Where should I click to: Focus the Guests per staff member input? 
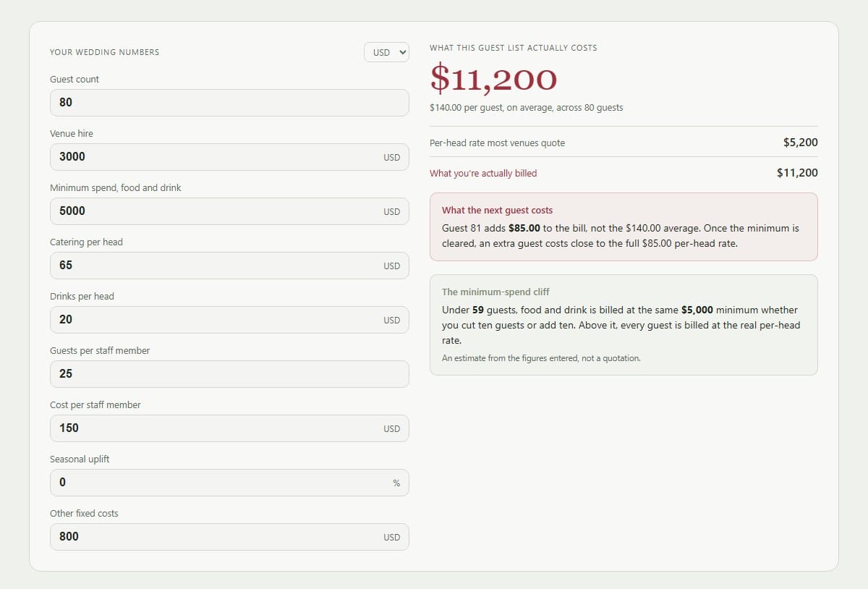[229, 374]
